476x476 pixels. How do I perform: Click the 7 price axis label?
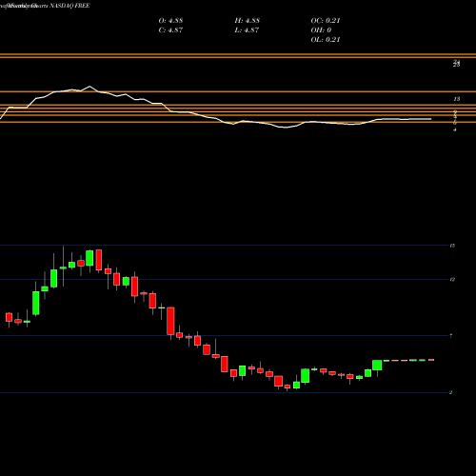(451, 336)
